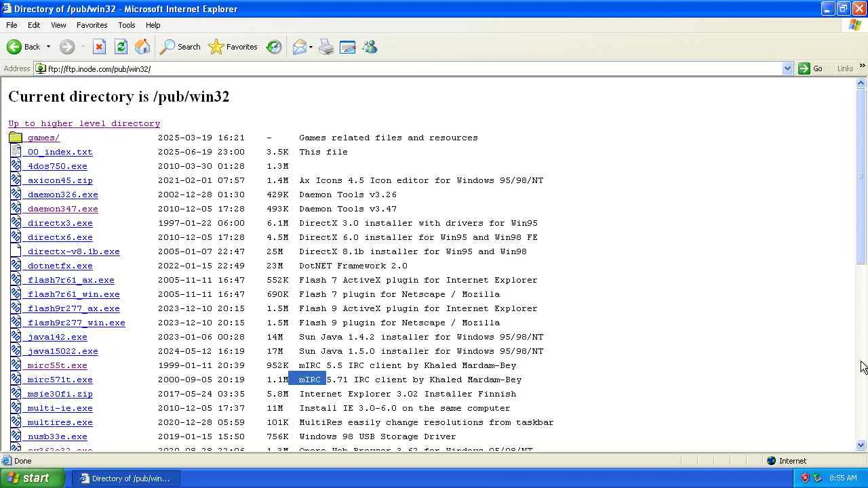Open the Favorites star toolbar button
The image size is (868, 488).
pyautogui.click(x=233, y=47)
